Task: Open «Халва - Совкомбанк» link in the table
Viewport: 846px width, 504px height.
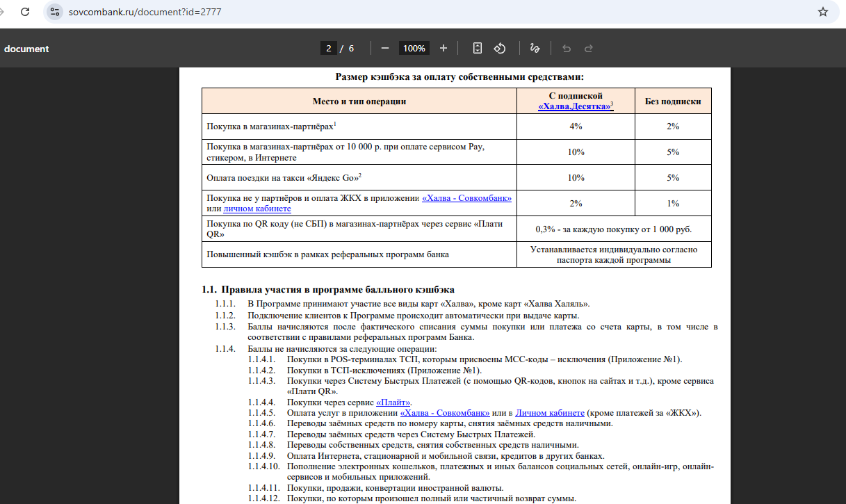Action: pyautogui.click(x=466, y=198)
